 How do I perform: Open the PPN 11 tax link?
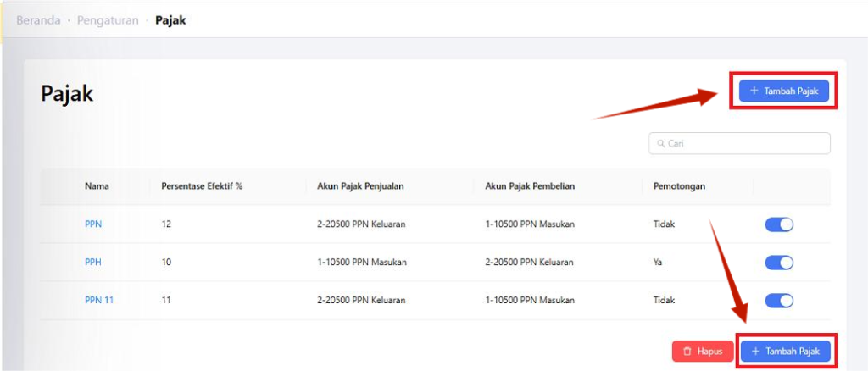point(99,301)
